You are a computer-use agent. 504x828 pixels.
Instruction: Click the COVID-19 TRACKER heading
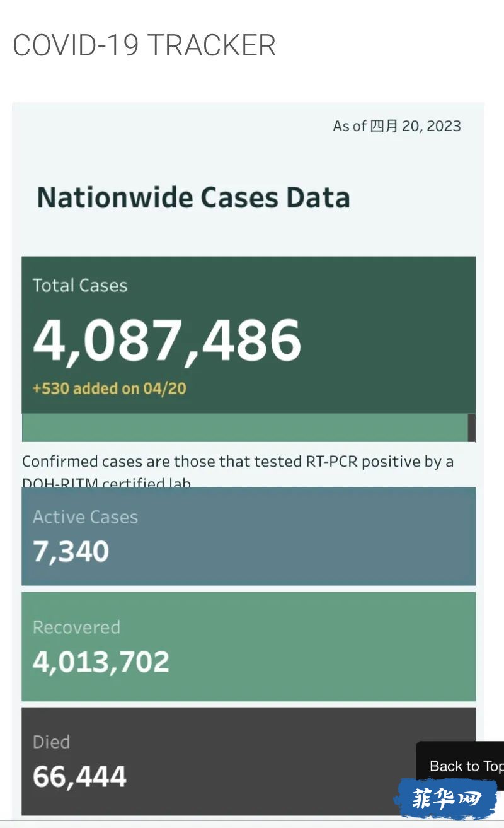coord(144,46)
